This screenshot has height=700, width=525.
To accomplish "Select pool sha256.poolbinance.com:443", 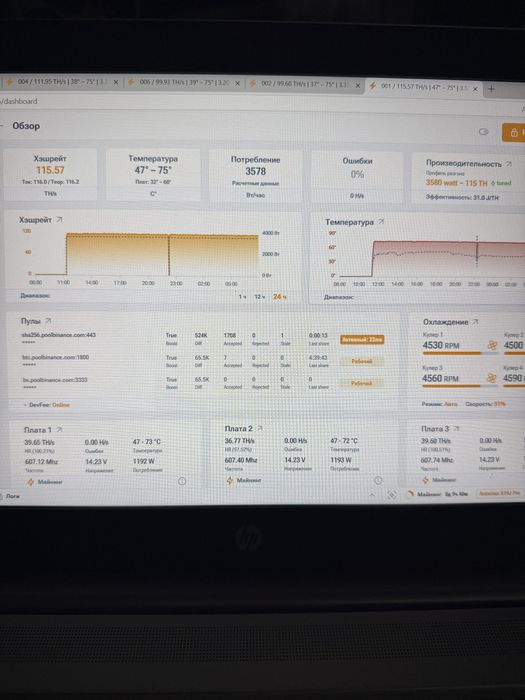I will click(58, 335).
